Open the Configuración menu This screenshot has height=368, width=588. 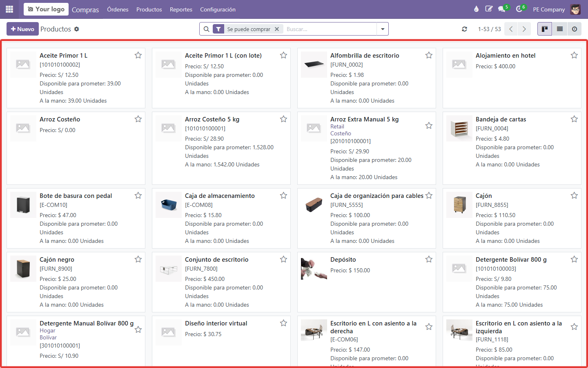tap(218, 9)
